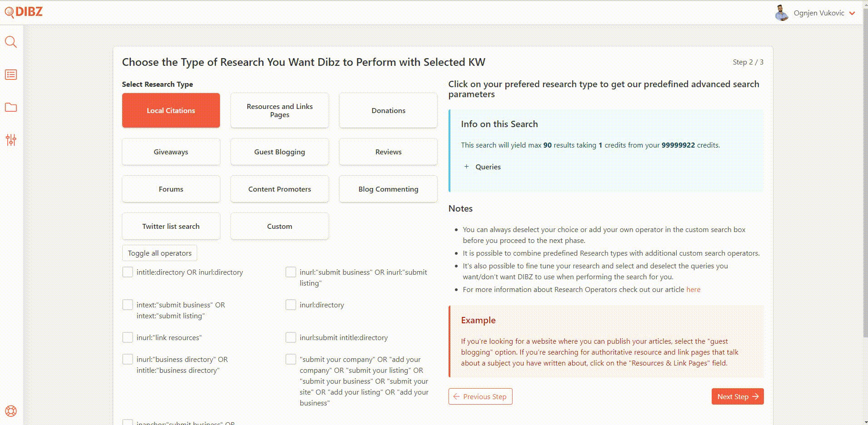Image resolution: width=868 pixels, height=425 pixels.
Task: Open the sliders settings icon in sidebar
Action: pos(11,140)
